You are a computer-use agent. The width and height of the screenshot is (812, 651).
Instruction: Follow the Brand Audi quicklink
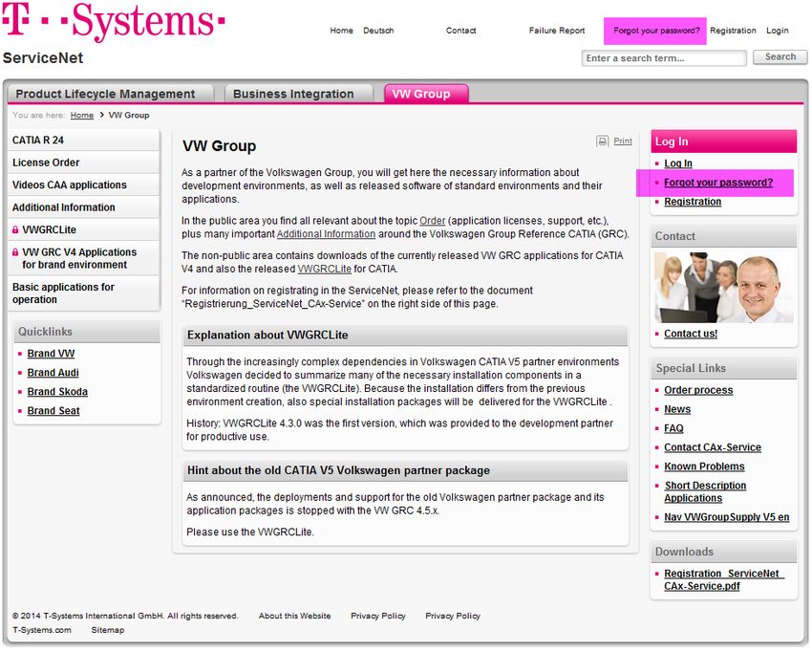53,373
